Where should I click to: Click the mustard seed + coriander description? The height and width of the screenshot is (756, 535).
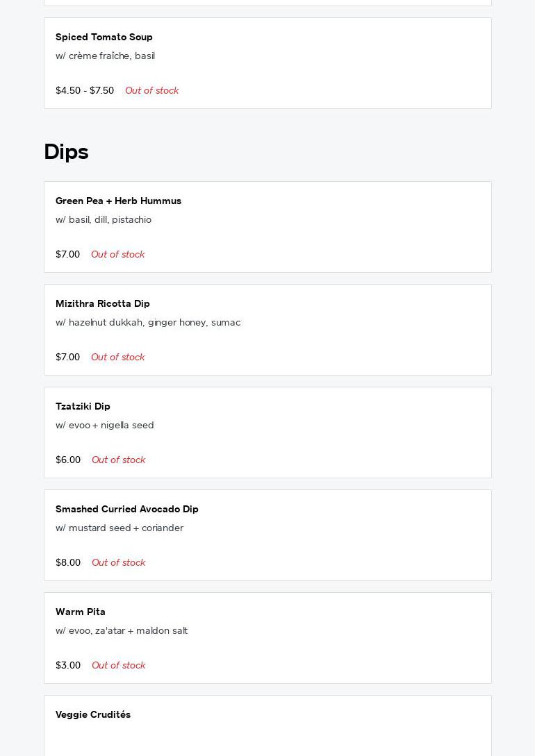[120, 528]
